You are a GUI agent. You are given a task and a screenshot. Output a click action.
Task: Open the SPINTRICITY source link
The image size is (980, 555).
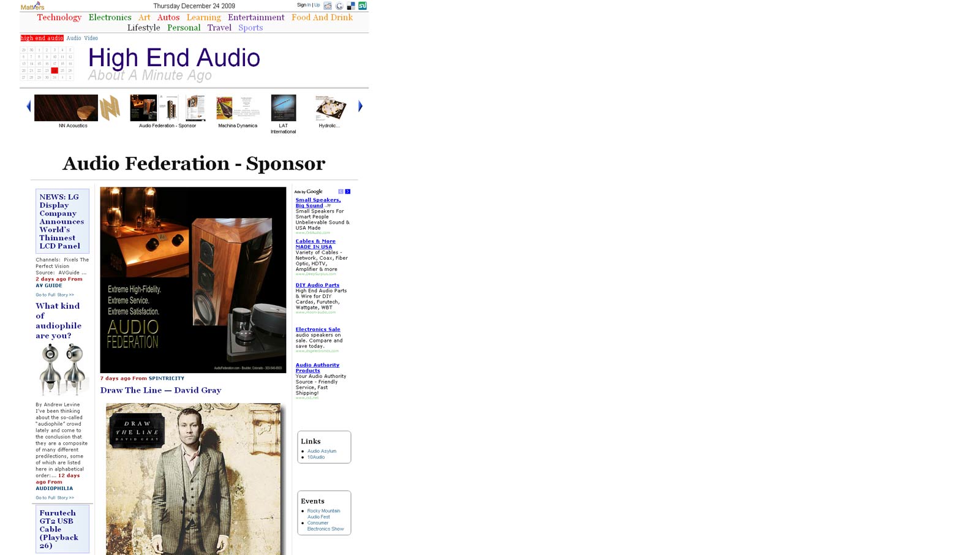[x=166, y=378]
